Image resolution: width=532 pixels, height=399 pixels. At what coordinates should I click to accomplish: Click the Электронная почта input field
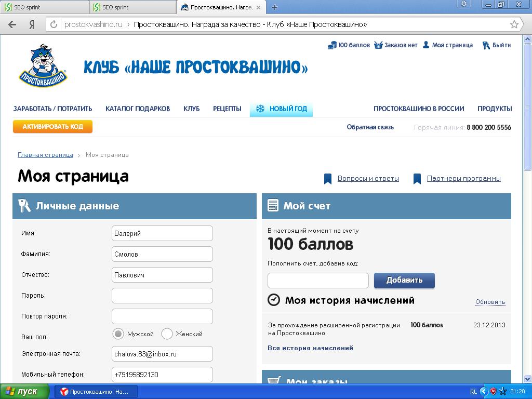pos(162,354)
